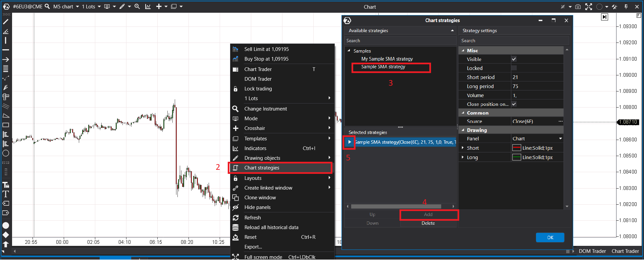Select the text T drawing tool

6,194
